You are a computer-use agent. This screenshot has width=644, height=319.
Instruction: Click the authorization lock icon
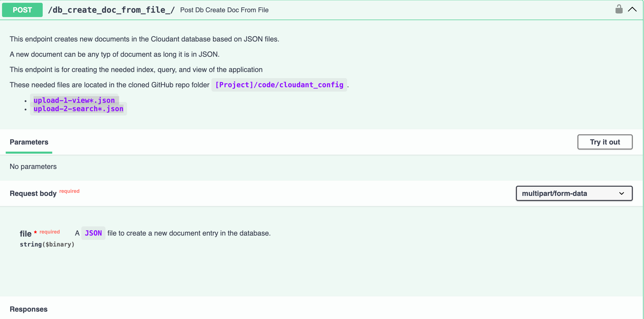(619, 9)
